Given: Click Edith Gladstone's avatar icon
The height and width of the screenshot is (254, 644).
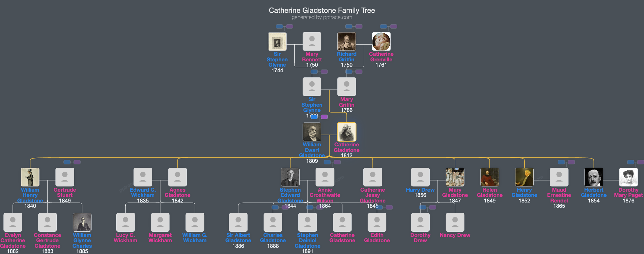Looking at the screenshot, I should click(x=377, y=222).
